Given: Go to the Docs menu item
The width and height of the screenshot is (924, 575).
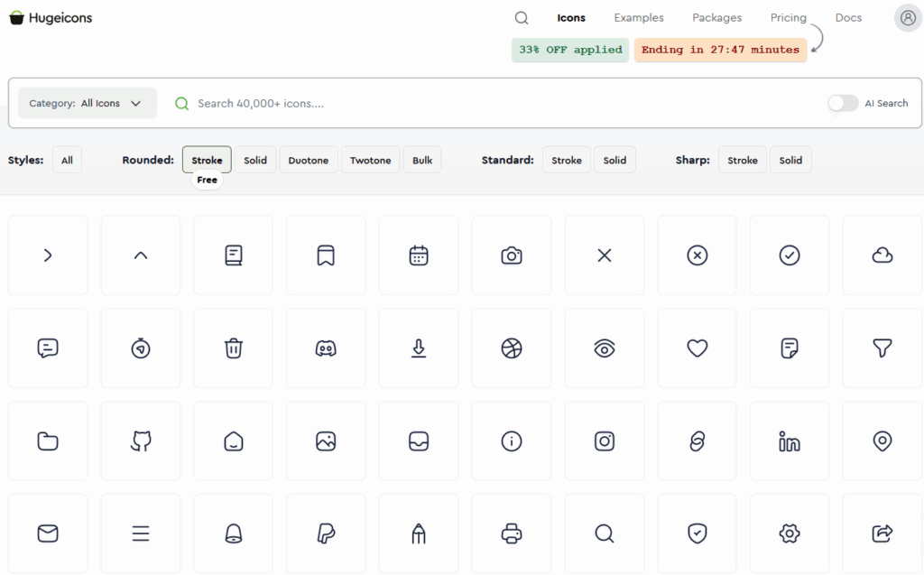Looking at the screenshot, I should [848, 17].
